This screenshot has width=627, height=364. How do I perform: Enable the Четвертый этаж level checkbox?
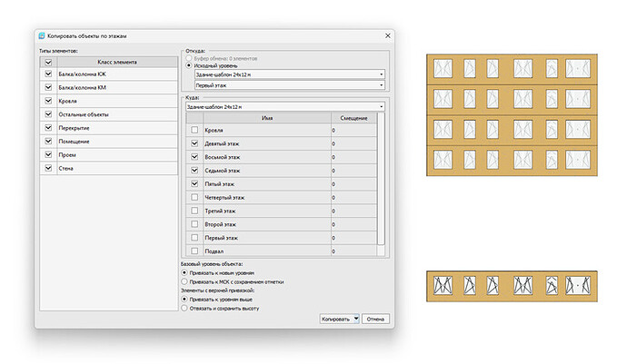click(194, 197)
